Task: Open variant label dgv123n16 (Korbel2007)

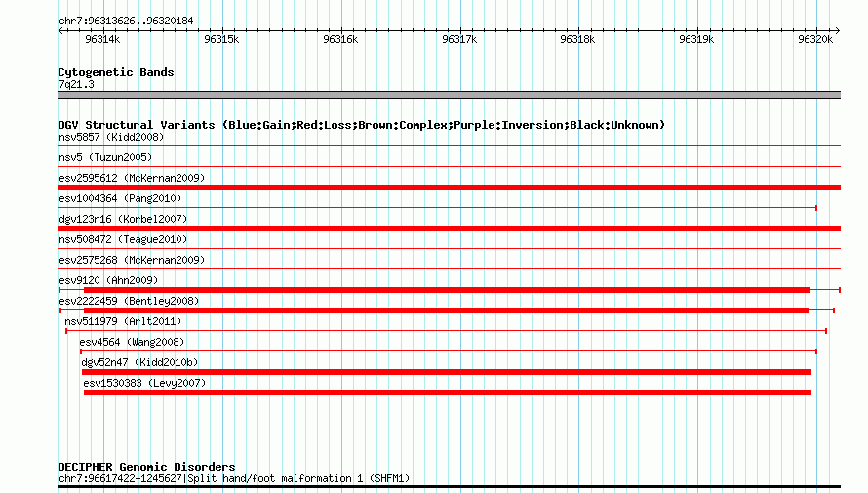Action: (123, 219)
